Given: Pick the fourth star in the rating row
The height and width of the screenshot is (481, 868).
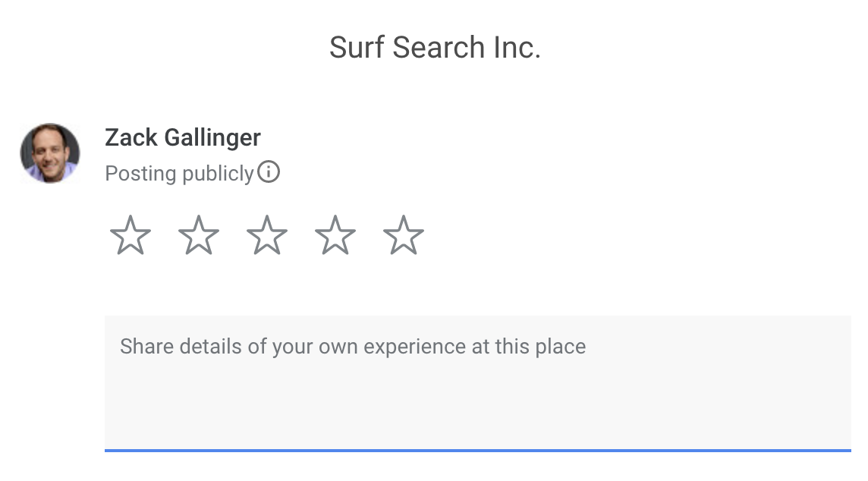Looking at the screenshot, I should [335, 235].
